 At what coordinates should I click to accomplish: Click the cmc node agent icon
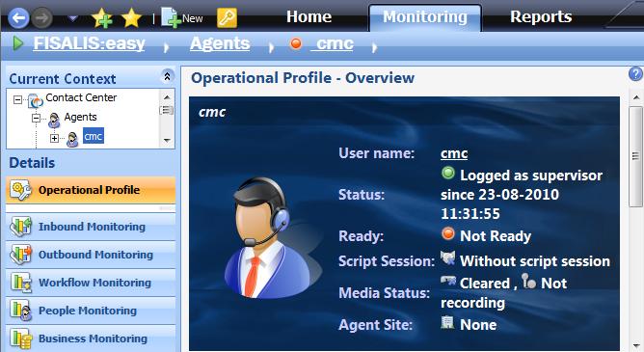72,140
